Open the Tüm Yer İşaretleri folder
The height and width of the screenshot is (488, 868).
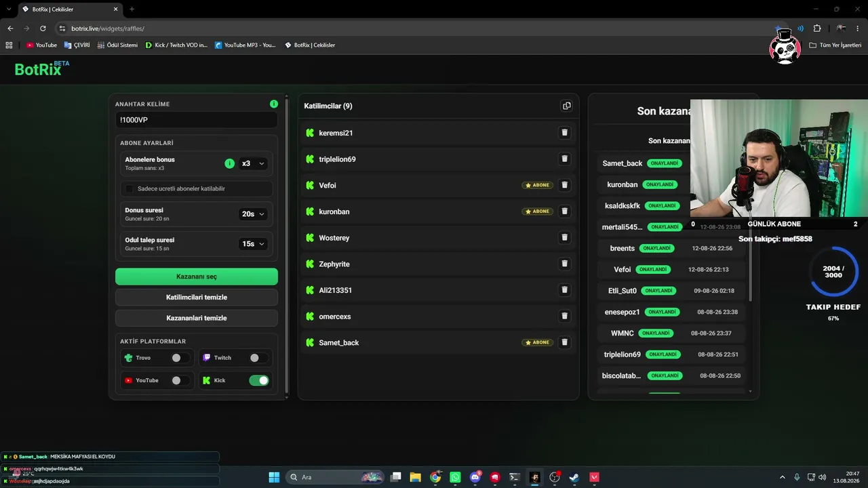tap(835, 45)
